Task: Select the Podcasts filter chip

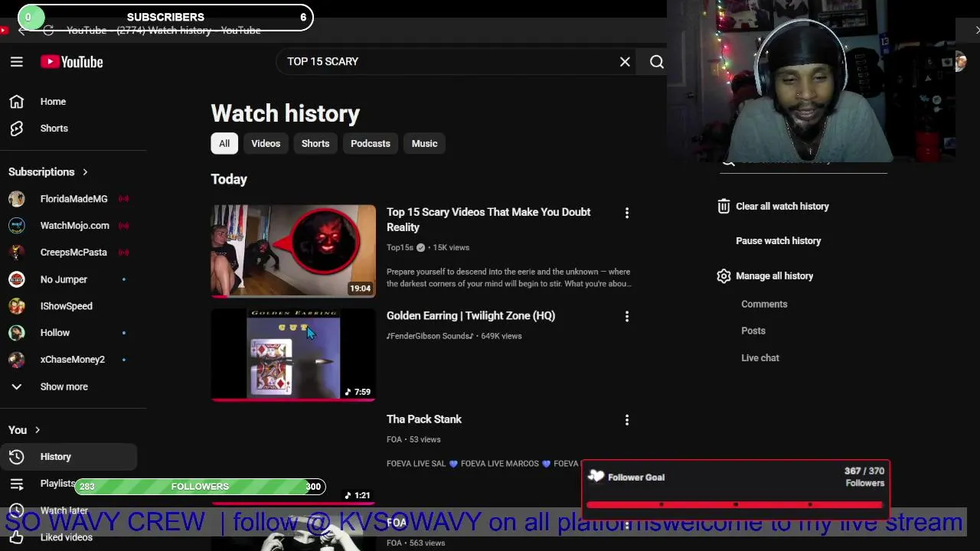Action: point(371,144)
